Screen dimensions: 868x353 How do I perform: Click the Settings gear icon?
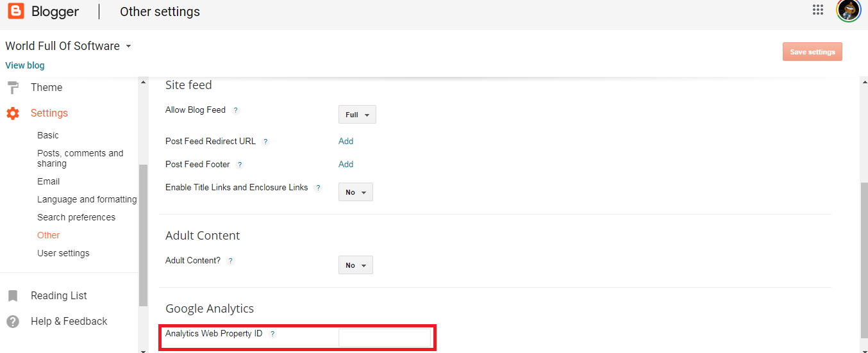(13, 113)
